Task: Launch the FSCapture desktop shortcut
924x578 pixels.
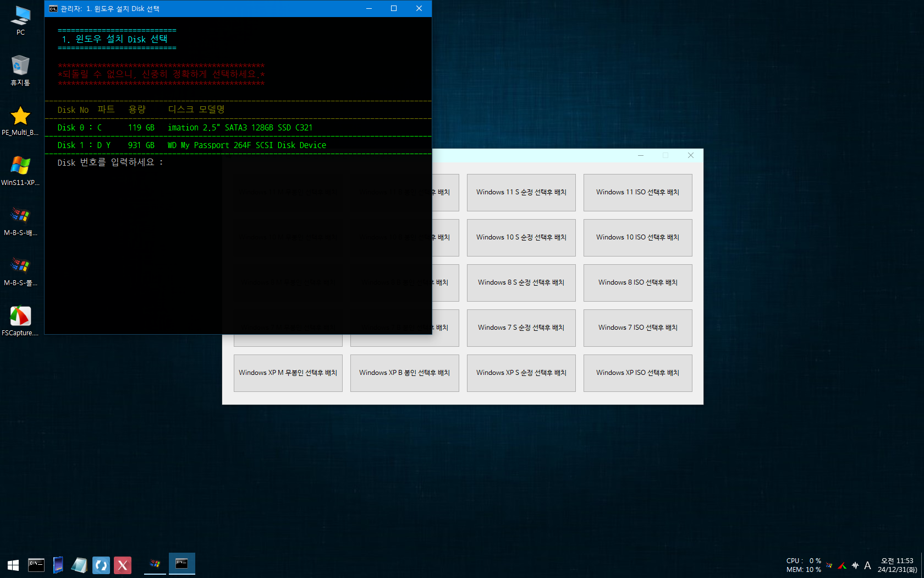Action: tap(20, 321)
